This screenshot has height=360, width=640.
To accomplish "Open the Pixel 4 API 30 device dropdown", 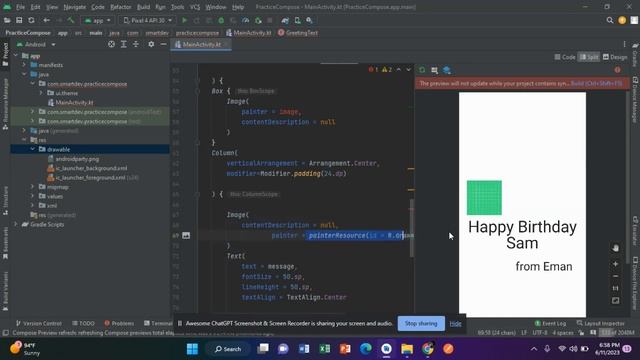I will (147, 20).
